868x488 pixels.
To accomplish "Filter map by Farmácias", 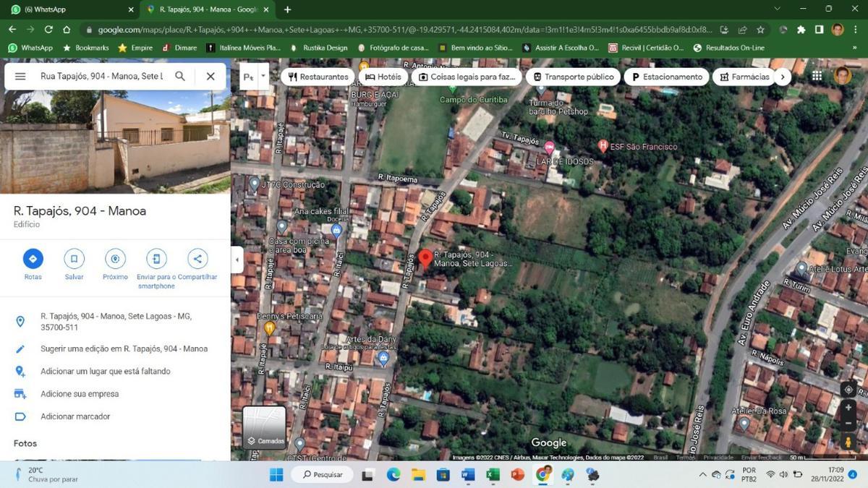I will pos(744,77).
